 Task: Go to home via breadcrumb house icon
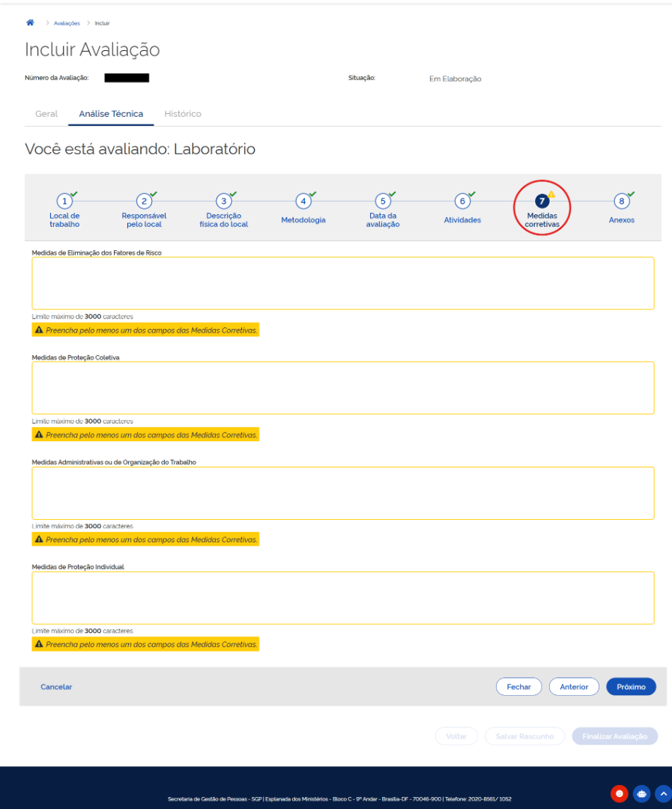pyautogui.click(x=30, y=22)
